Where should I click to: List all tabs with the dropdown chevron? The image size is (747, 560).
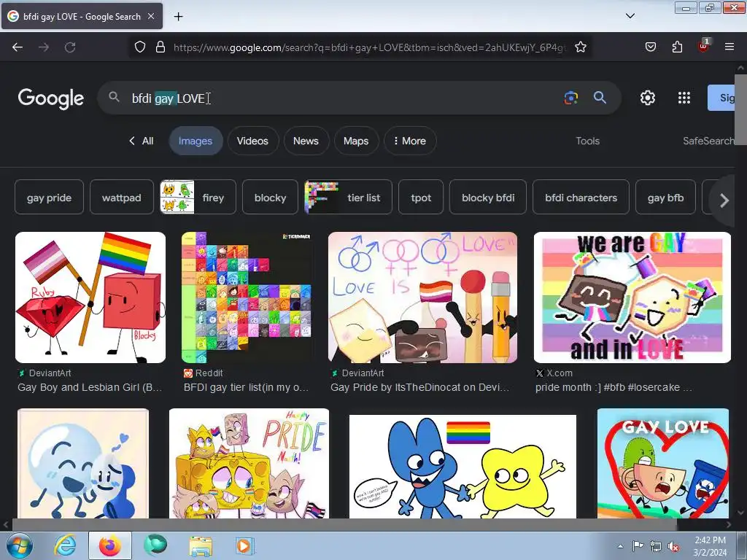pyautogui.click(x=630, y=16)
